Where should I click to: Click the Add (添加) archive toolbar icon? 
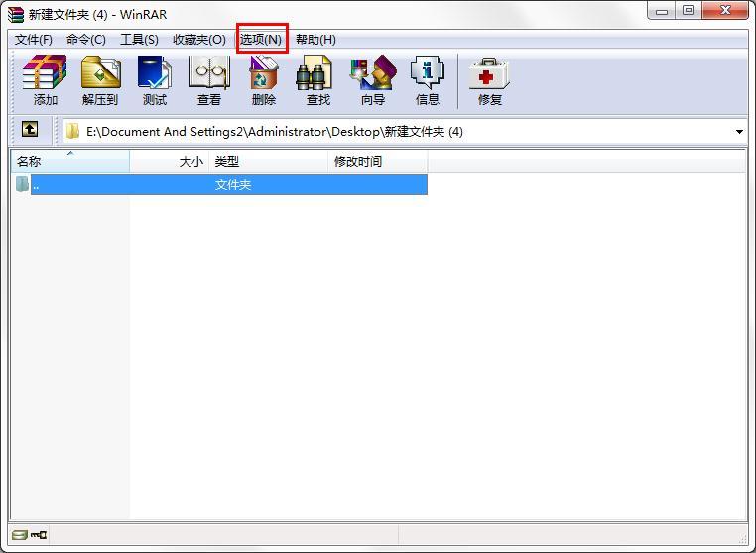[45, 72]
